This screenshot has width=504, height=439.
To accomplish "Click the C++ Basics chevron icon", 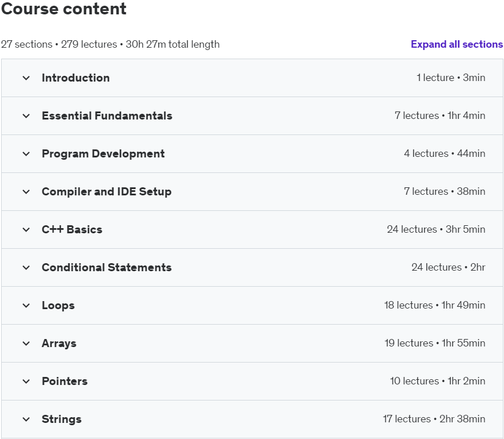I will coord(26,230).
